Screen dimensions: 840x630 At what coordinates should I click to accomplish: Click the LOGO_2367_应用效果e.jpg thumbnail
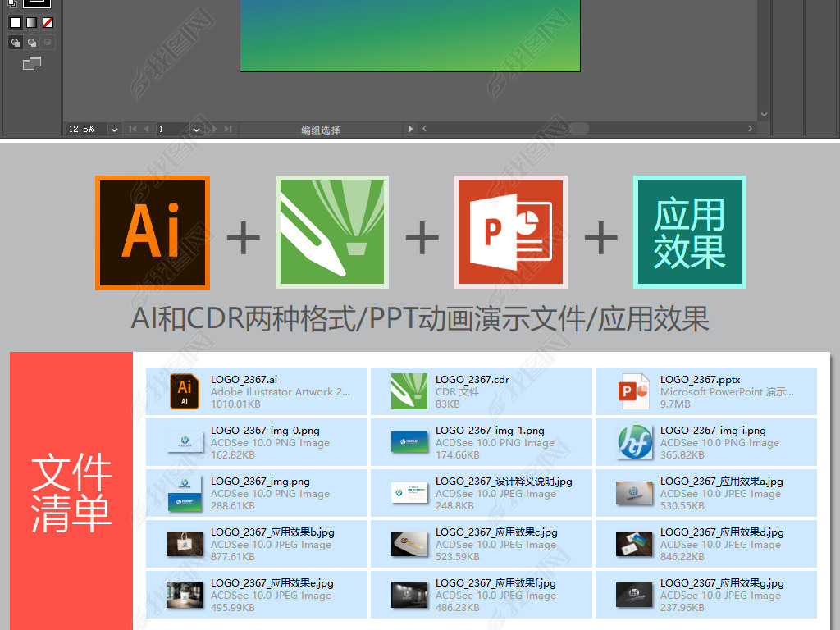184,596
